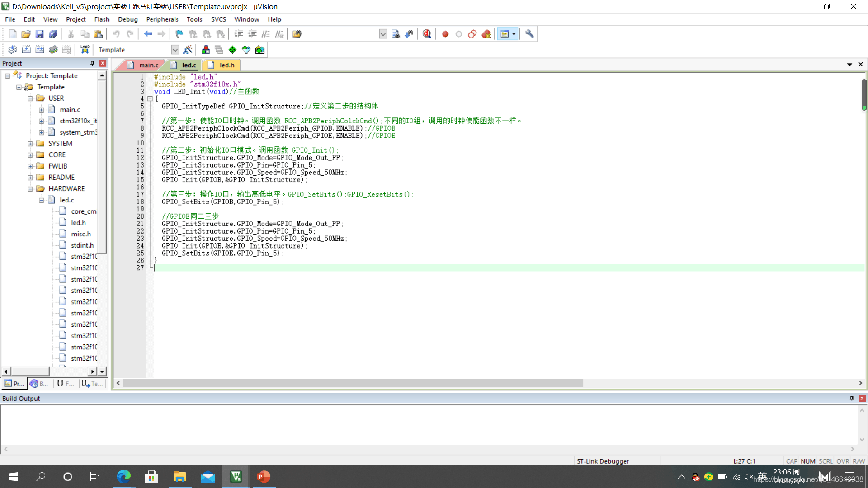Start the debug session via magnifier icon
The image size is (868, 488).
point(427,34)
